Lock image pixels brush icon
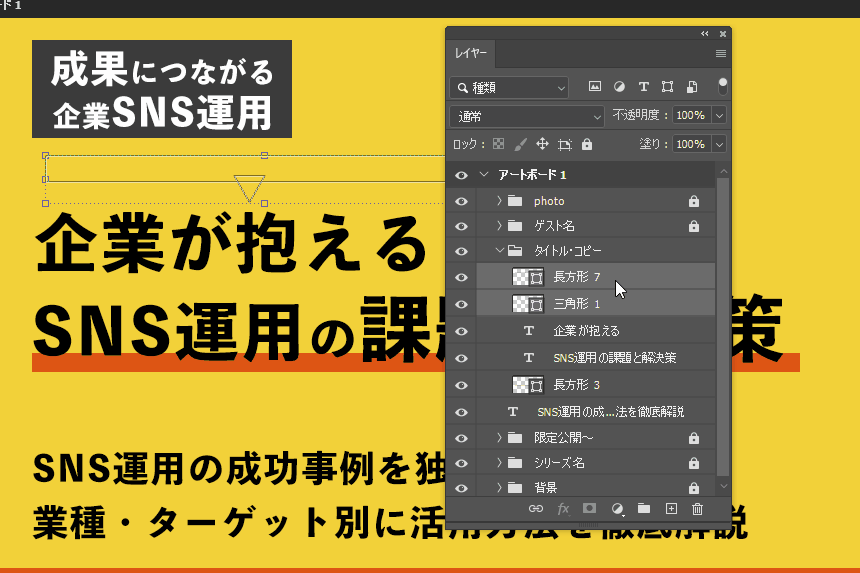This screenshot has height=573, width=860. [x=520, y=144]
